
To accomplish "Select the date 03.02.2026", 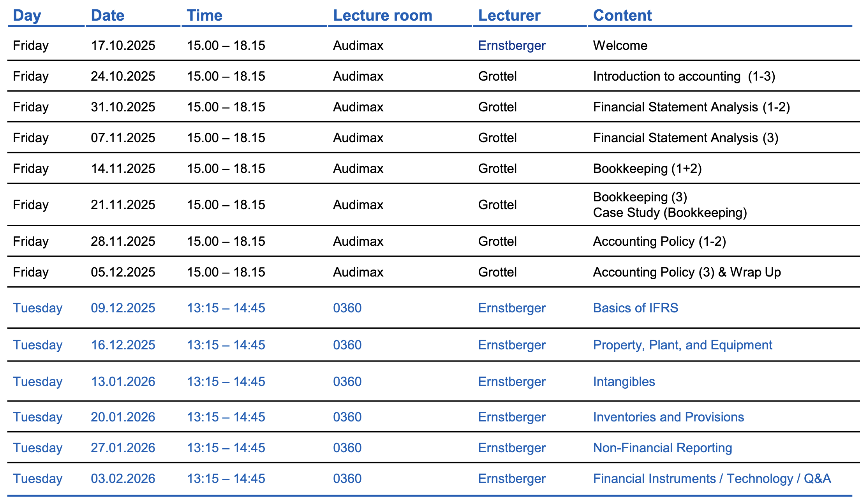I will coord(123,479).
